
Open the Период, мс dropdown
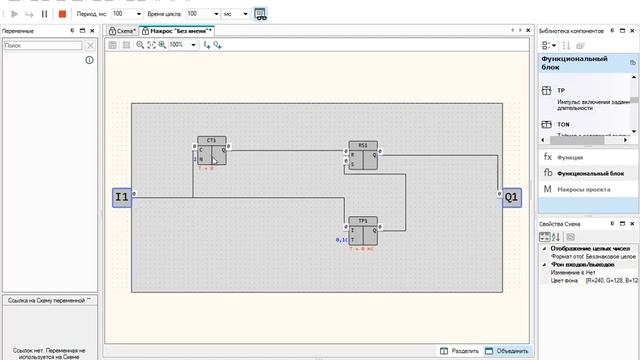(x=139, y=14)
